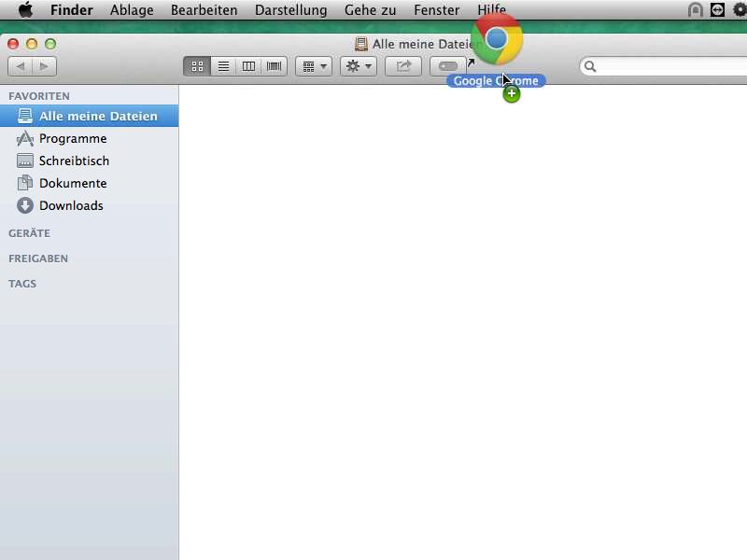
Task: Open Programme in the sidebar
Action: pyautogui.click(x=89, y=138)
